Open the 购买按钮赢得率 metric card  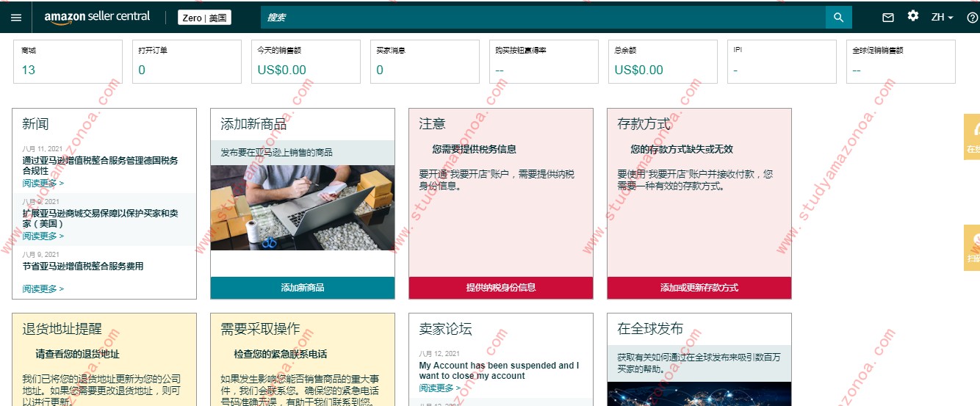[544, 61]
